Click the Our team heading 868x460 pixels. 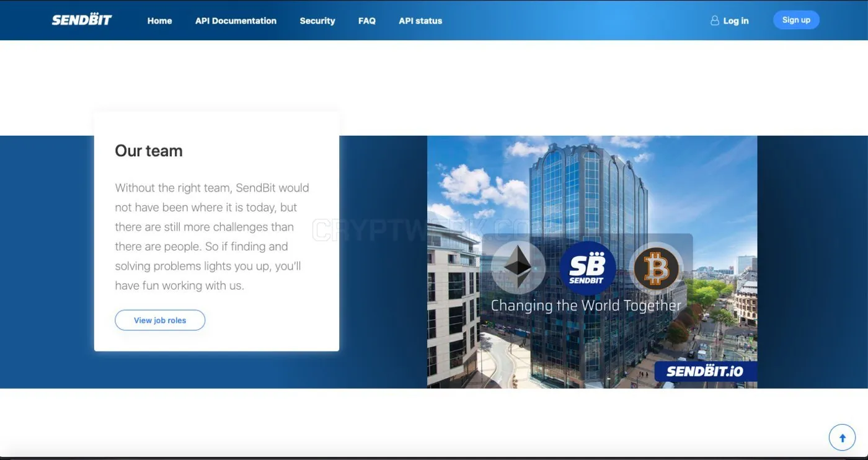click(x=149, y=151)
